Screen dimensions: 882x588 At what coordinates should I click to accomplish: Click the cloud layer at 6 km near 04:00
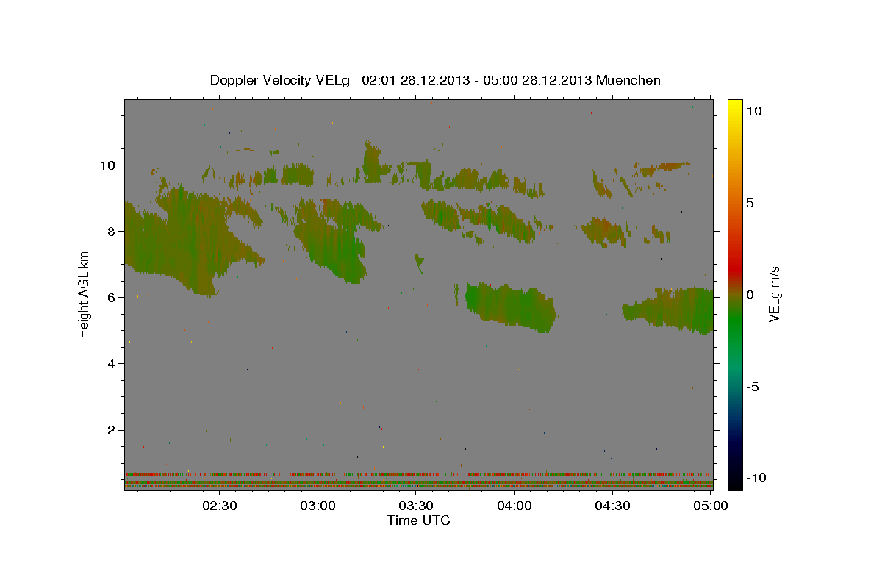pos(511,306)
